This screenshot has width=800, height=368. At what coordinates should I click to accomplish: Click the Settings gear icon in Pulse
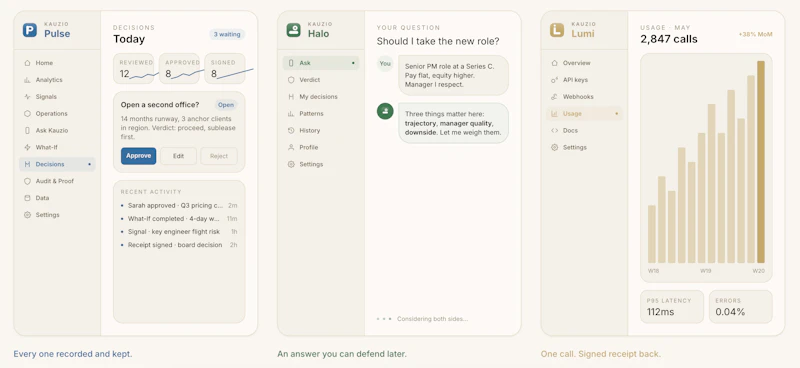coord(27,215)
